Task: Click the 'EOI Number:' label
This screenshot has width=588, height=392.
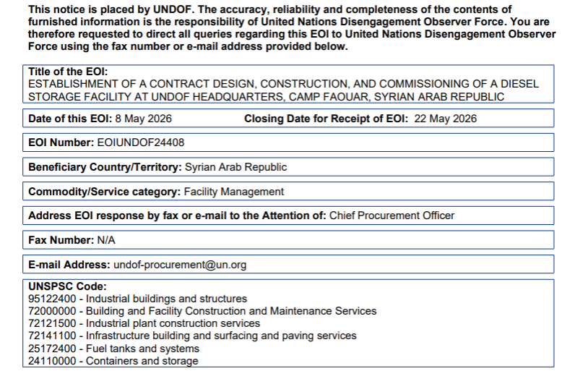Action: [x=61, y=142]
